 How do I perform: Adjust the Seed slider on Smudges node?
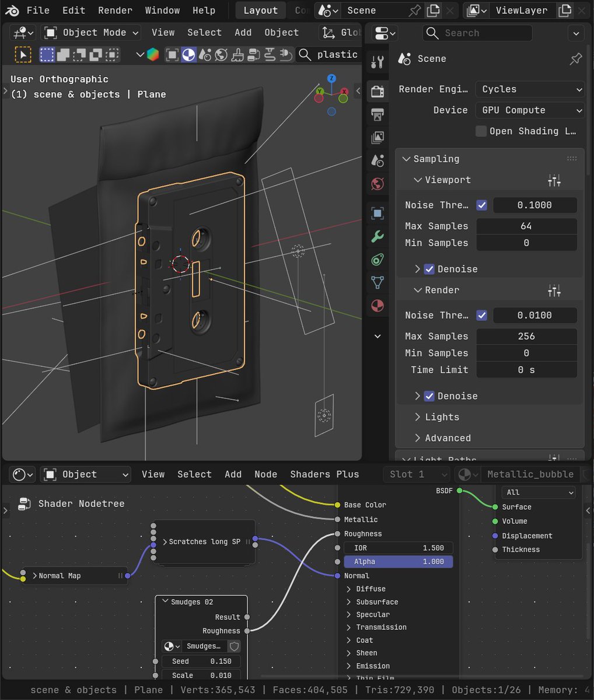[201, 661]
